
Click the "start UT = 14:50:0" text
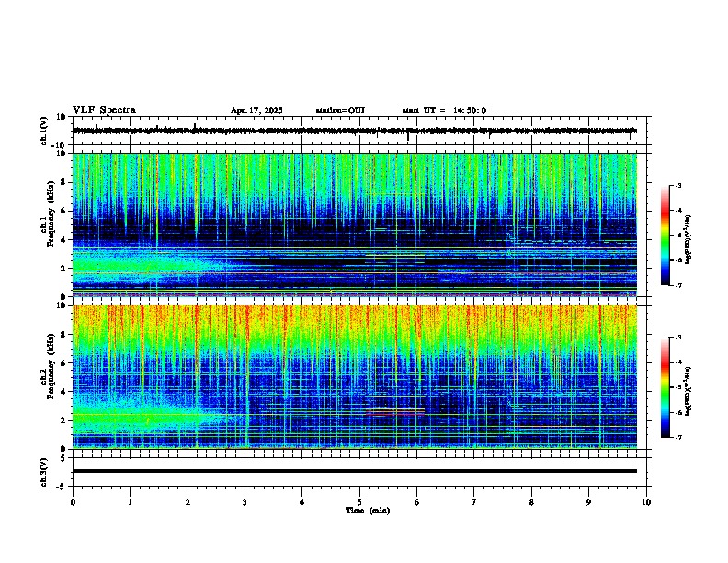tap(444, 110)
